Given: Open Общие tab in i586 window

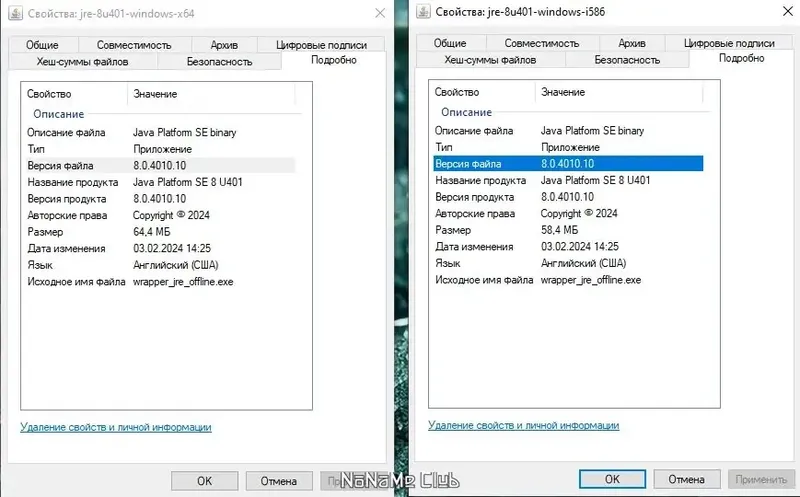Looking at the screenshot, I should click(450, 43).
